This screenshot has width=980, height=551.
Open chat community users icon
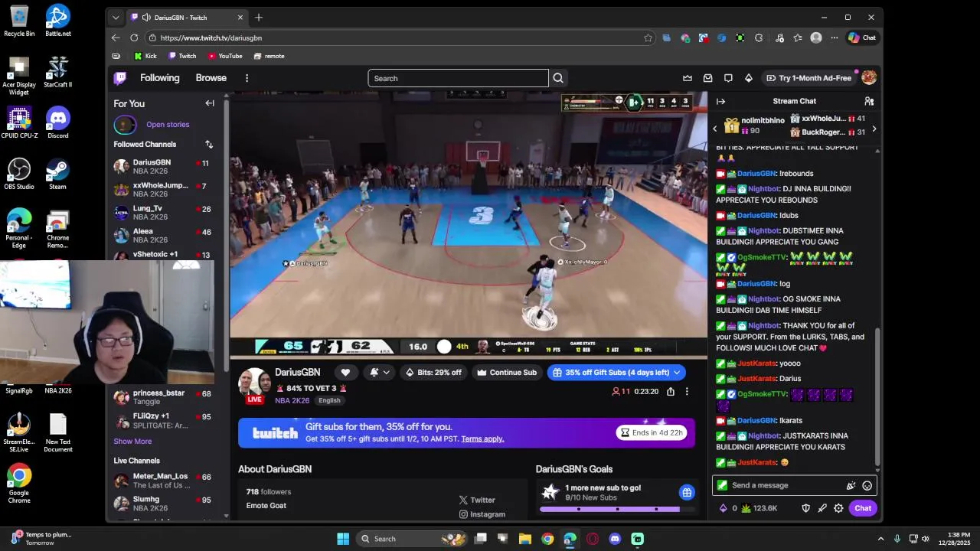(x=869, y=101)
